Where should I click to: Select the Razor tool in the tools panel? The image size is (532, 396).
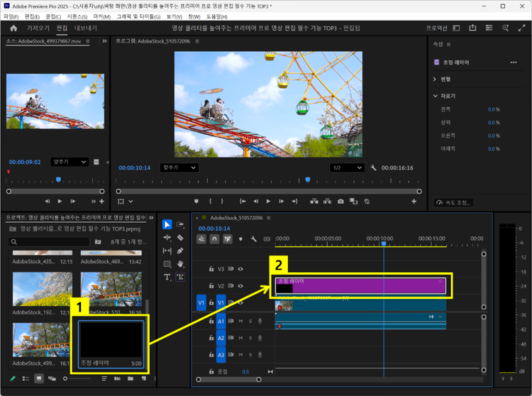coord(180,238)
